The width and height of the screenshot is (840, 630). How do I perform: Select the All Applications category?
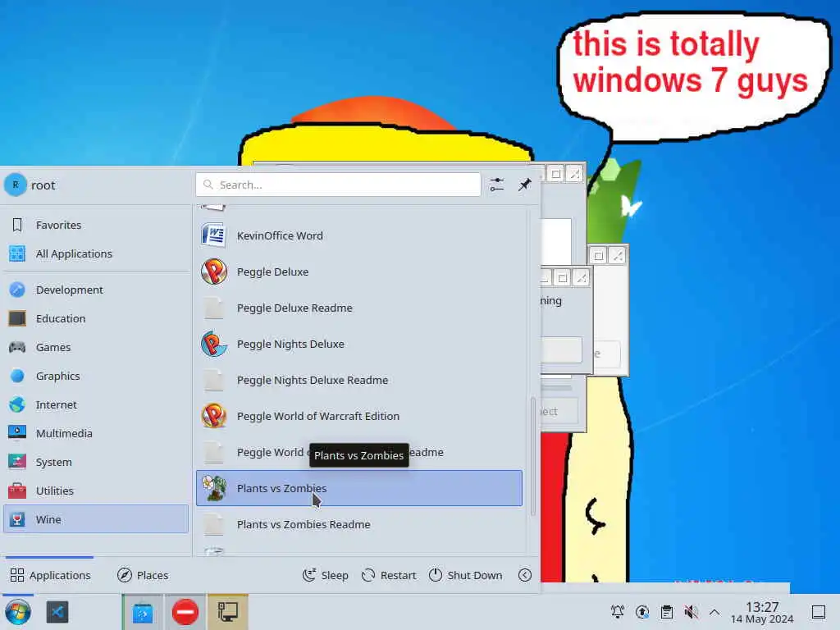coord(96,253)
